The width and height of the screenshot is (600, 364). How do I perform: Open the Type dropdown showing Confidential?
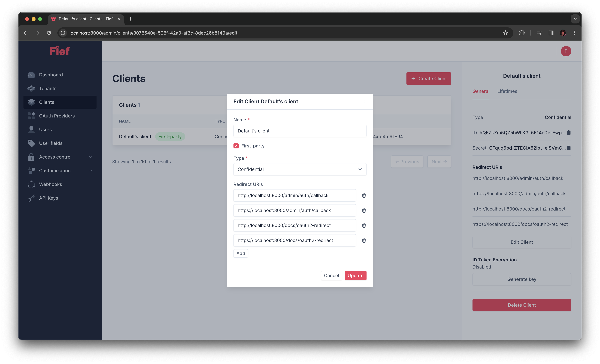coord(300,169)
